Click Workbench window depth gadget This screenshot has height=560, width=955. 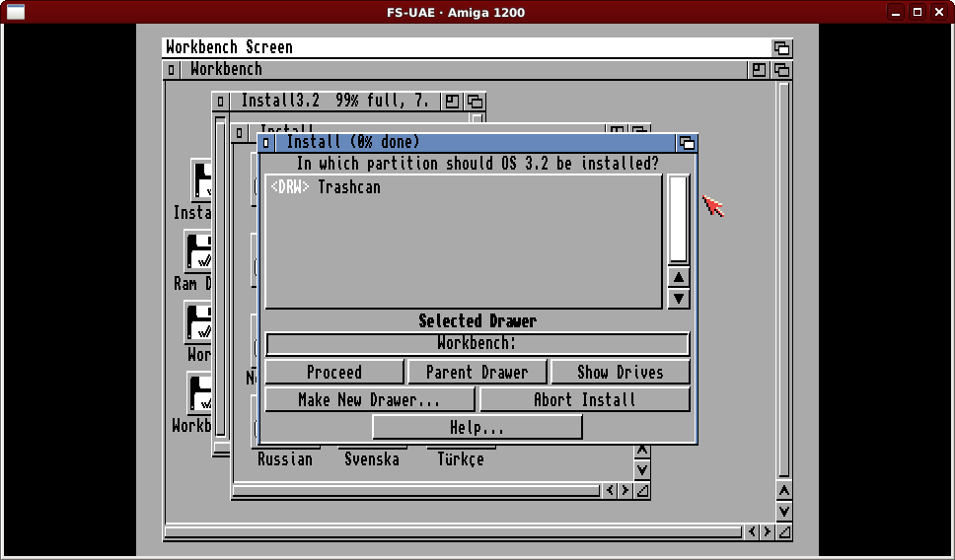point(782,70)
